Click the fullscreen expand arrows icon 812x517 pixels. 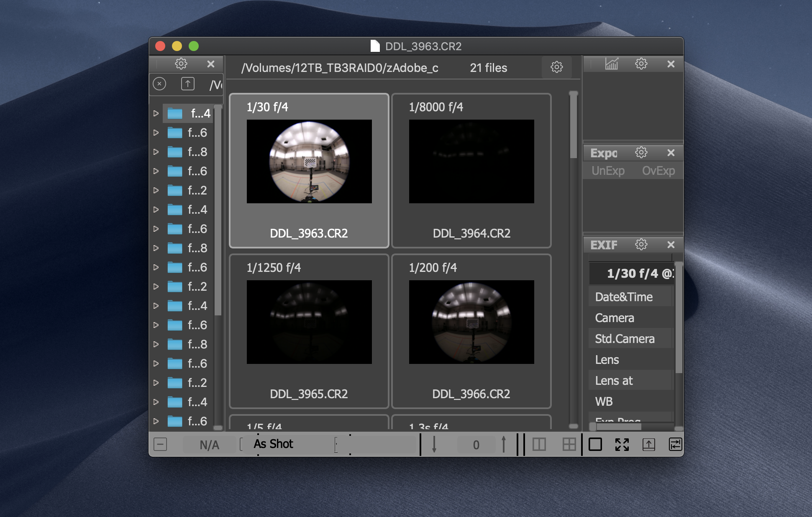622,445
